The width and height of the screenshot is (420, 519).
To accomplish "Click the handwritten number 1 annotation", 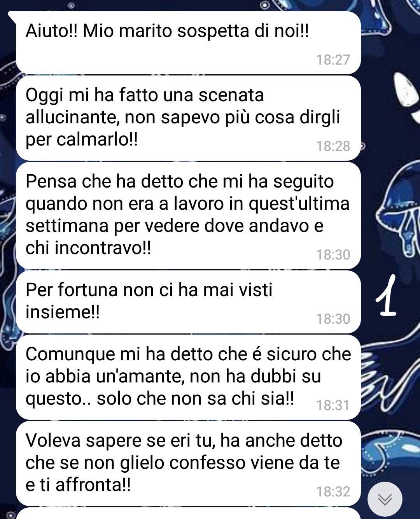I will coord(386,295).
